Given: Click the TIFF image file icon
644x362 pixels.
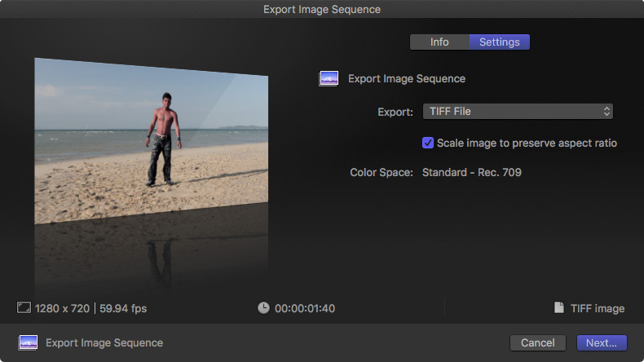Looking at the screenshot, I should point(559,307).
